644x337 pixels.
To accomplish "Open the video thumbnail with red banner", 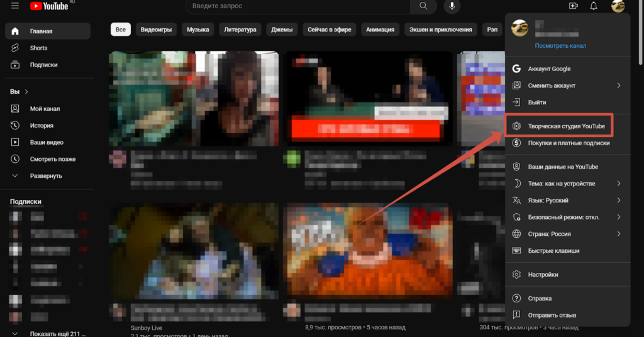I will 367,99.
